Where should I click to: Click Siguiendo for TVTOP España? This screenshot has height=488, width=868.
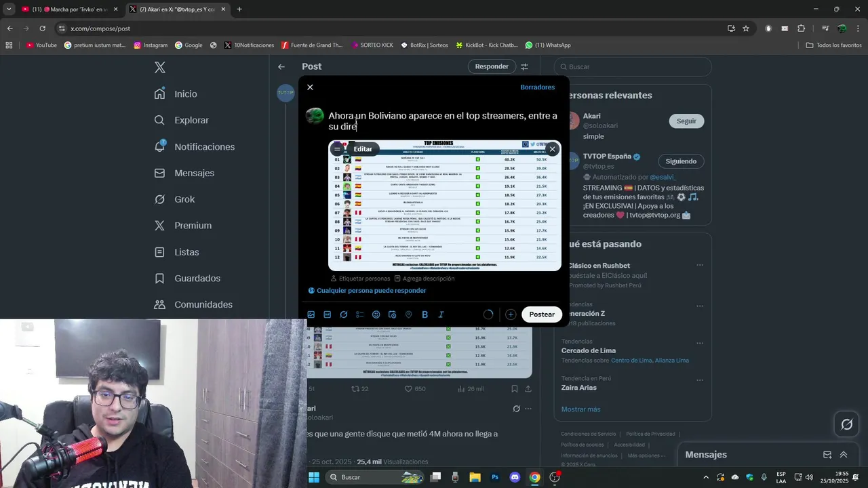[x=681, y=161]
